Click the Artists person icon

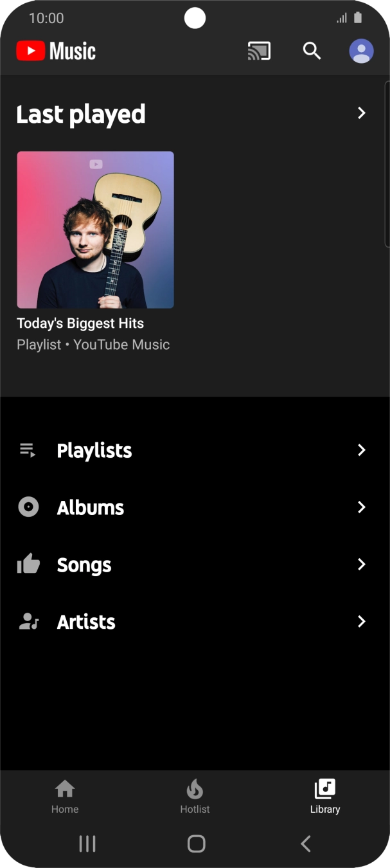pos(27,621)
